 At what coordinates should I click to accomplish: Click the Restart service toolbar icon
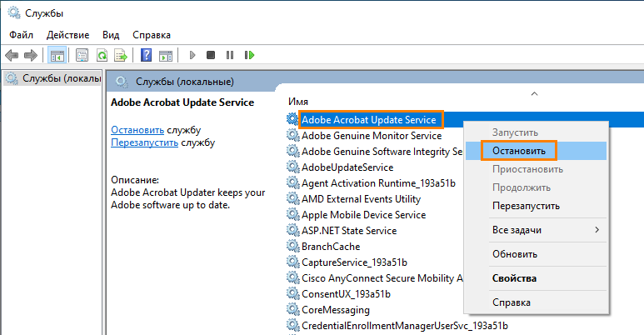tap(249, 55)
